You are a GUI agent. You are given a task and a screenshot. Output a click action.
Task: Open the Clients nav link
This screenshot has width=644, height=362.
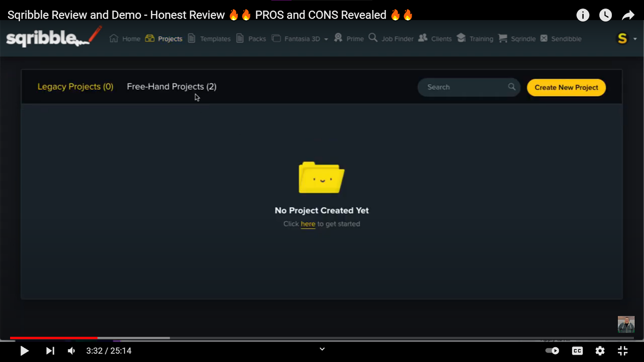click(x=442, y=39)
